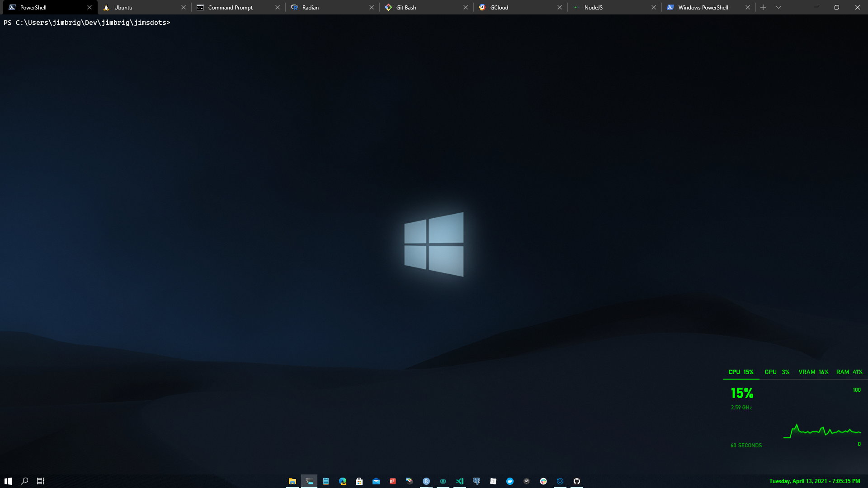Image resolution: width=868 pixels, height=488 pixels.
Task: Open VS Code Insiders icon
Action: coord(460,481)
